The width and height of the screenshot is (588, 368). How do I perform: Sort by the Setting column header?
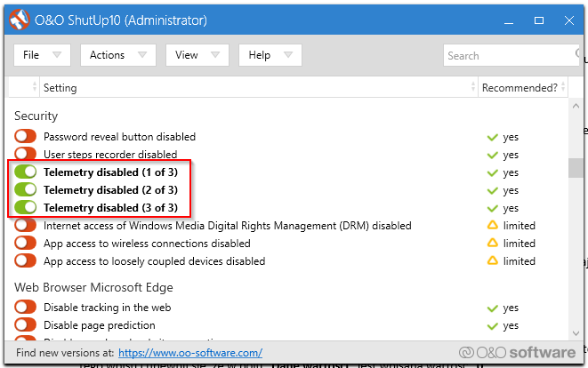tap(259, 87)
